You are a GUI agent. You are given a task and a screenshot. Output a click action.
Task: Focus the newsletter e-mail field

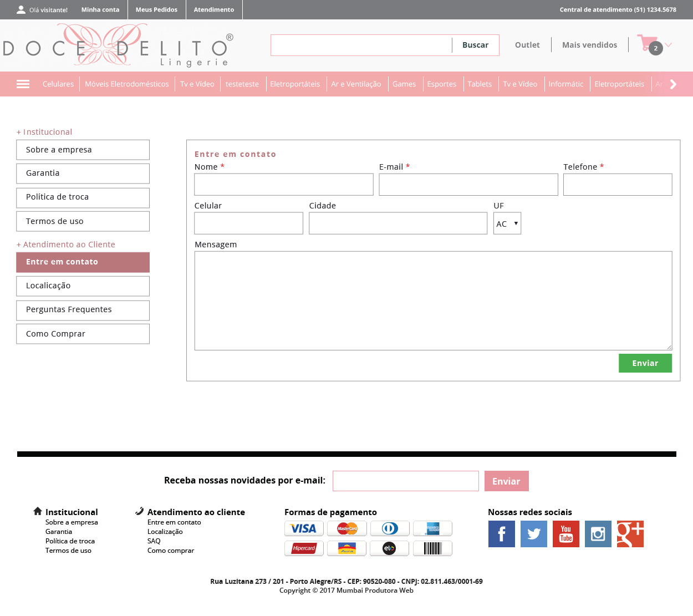(405, 481)
